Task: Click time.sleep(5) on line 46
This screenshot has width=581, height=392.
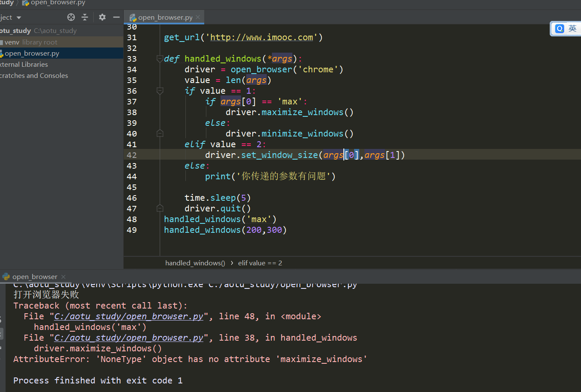Action: [218, 198]
